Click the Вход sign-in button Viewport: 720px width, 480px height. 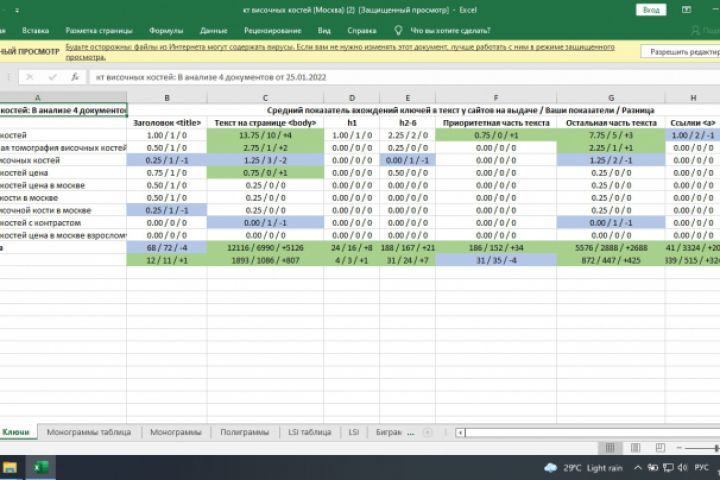pos(651,10)
